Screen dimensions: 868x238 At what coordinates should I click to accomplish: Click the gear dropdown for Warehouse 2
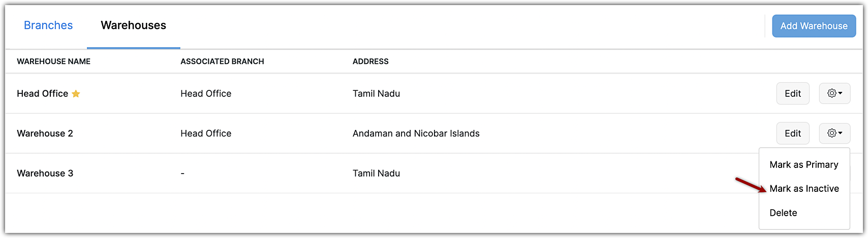(834, 133)
